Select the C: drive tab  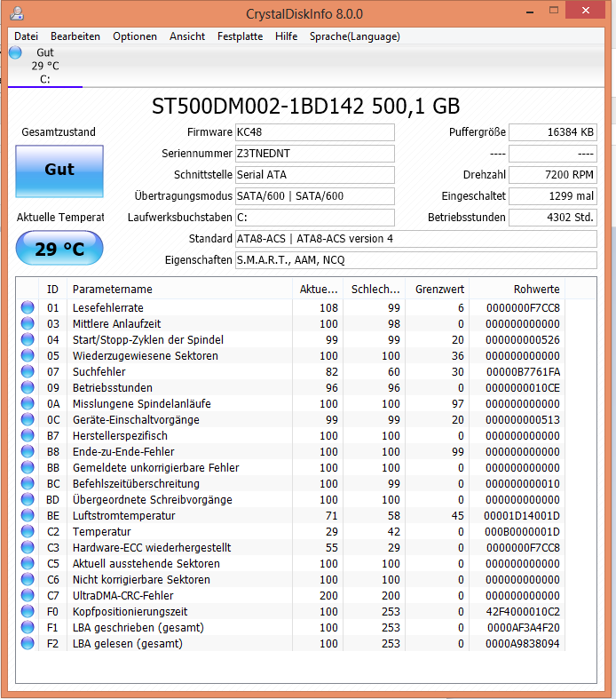tap(45, 66)
